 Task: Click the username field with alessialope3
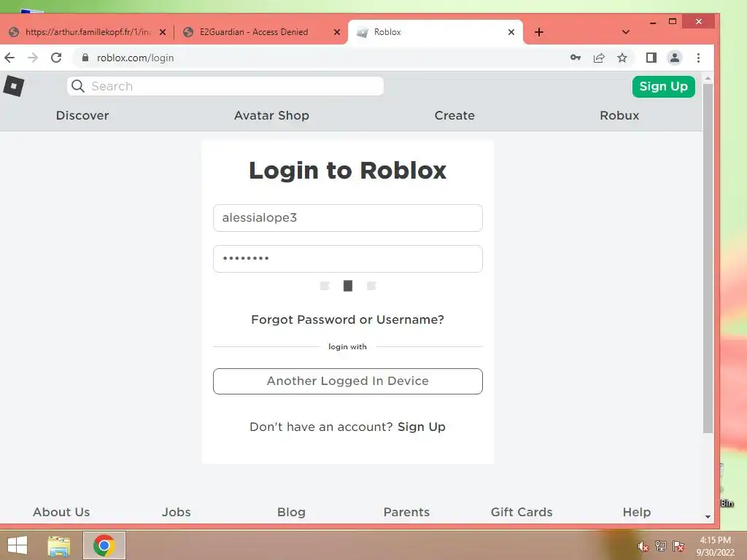[348, 218]
